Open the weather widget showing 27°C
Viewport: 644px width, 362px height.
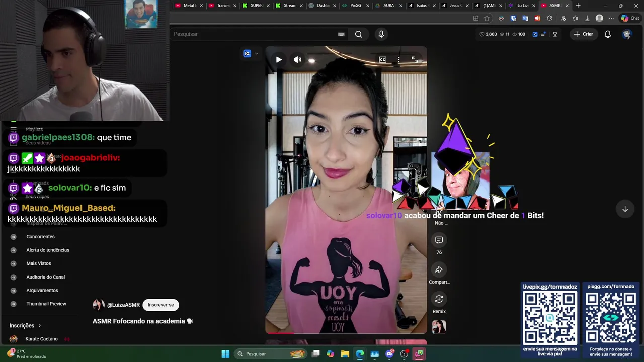coord(26,354)
